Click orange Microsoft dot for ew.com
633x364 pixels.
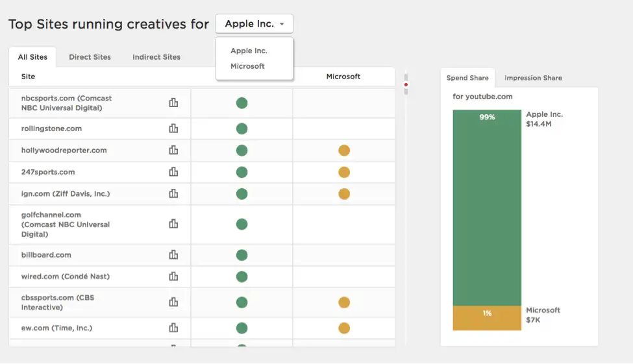(x=344, y=328)
